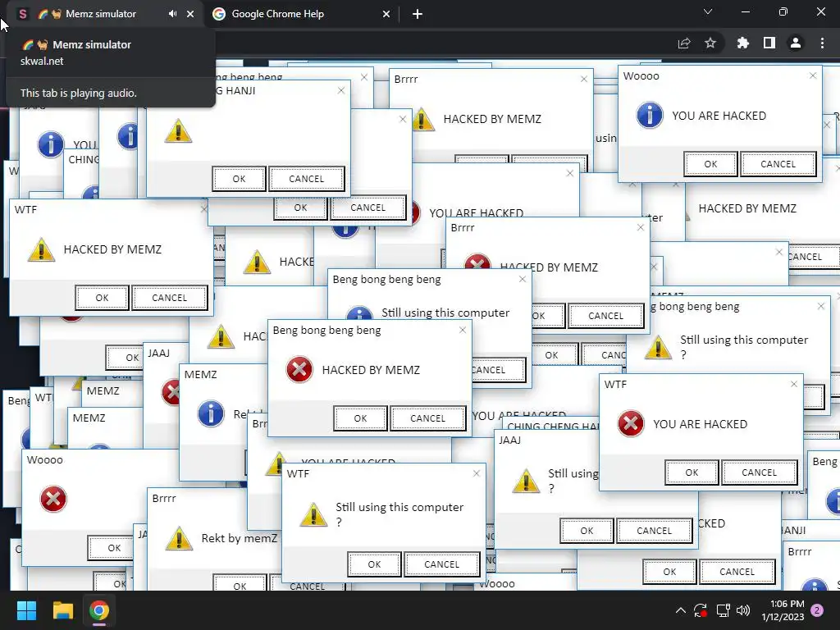
Task: Mute the Memz simulator tab audio icon
Action: pyautogui.click(x=172, y=14)
